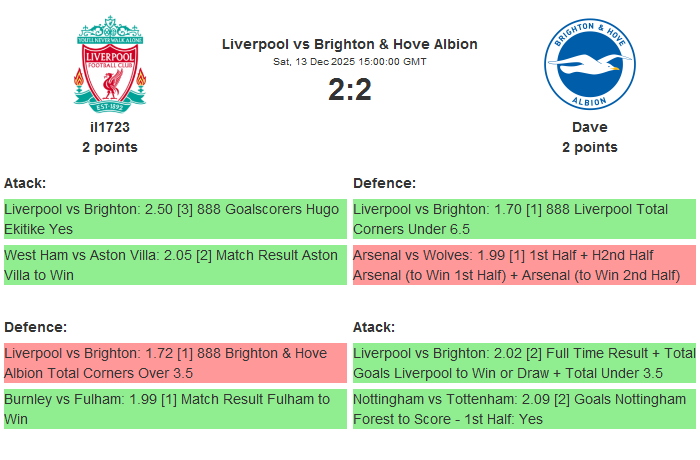
Task: Select Arsenal vs Wolves red bet row
Action: pyautogui.click(x=524, y=265)
